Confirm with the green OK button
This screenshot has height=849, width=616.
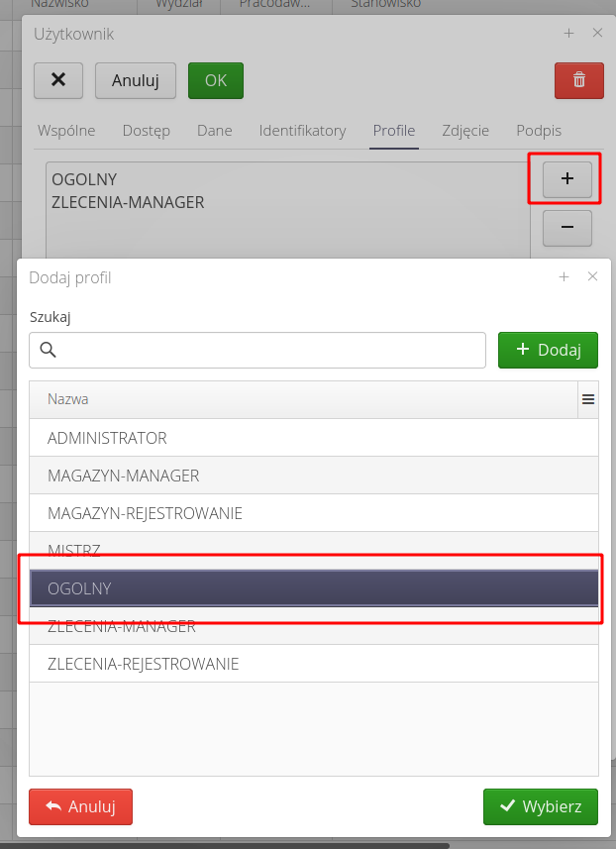215,81
